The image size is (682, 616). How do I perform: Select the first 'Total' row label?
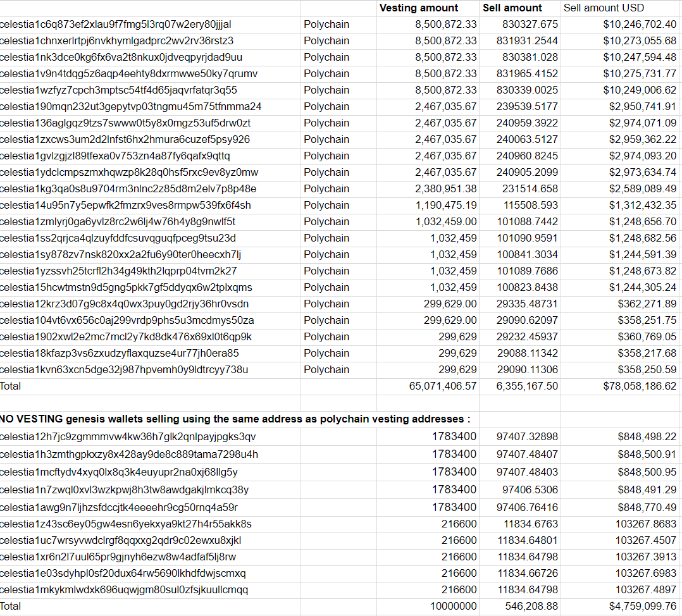click(10, 386)
